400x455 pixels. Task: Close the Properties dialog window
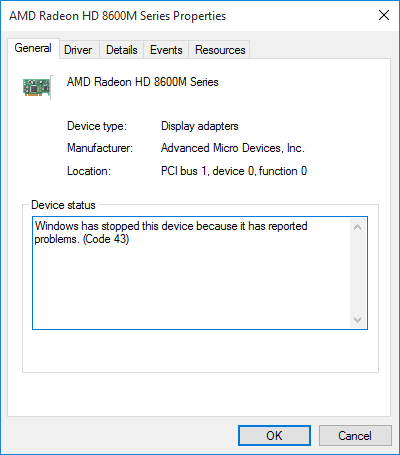384,15
